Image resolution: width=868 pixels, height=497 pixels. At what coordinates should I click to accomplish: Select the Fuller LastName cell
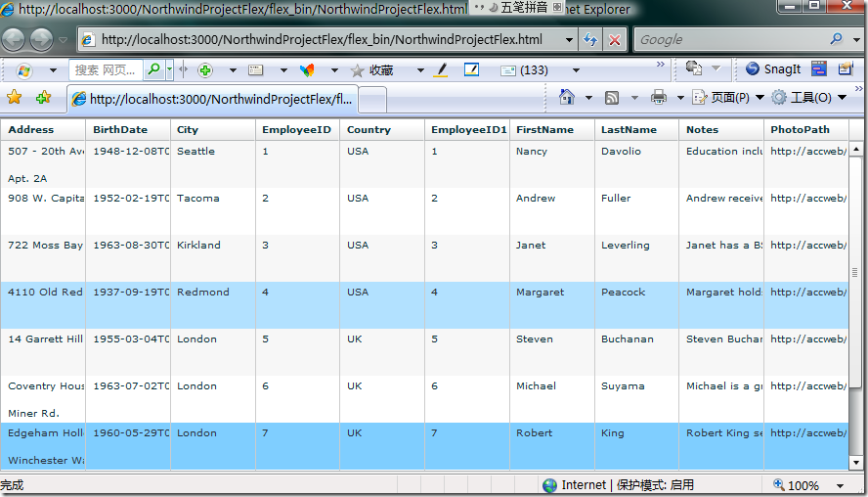[636, 211]
